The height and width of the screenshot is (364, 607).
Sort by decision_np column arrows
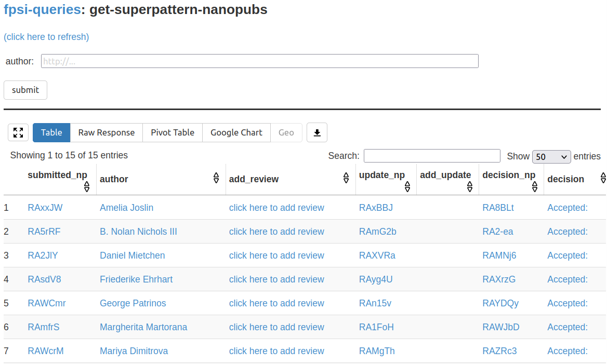534,186
